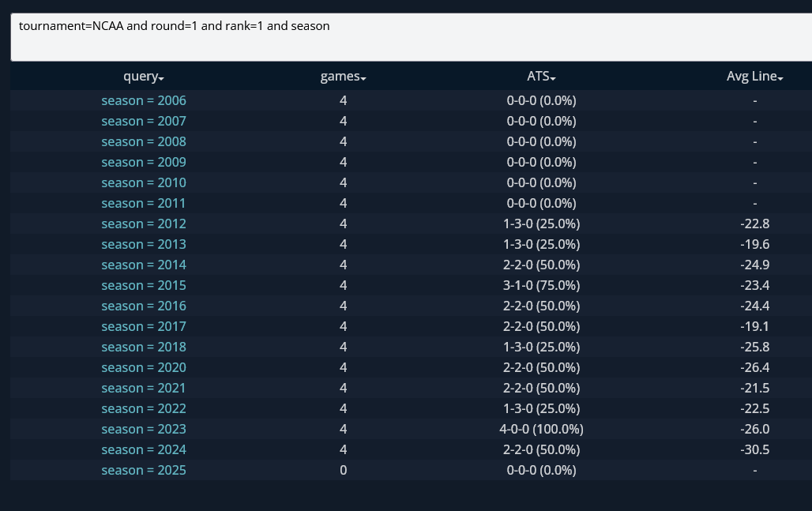This screenshot has height=511, width=812.
Task: Select the Avg Line value -30.5
Action: pos(754,450)
